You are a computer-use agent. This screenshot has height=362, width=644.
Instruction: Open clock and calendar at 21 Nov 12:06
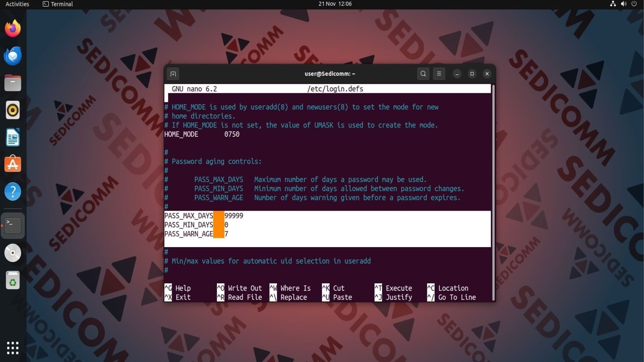(x=335, y=4)
